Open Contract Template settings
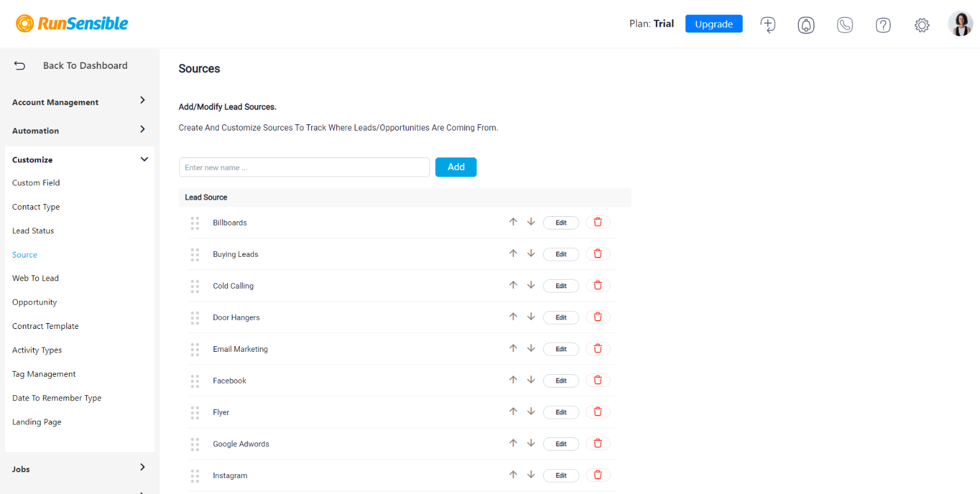The height and width of the screenshot is (494, 980). pyautogui.click(x=45, y=326)
